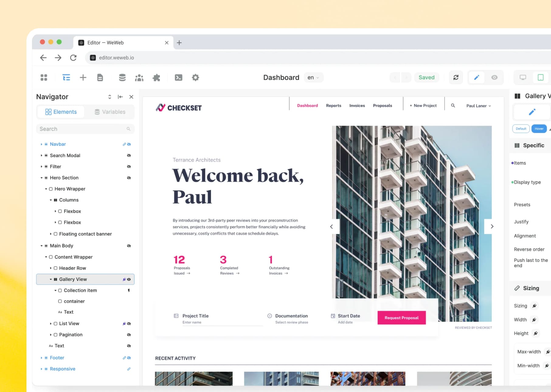Image resolution: width=551 pixels, height=392 pixels.
Task: Click the binding icon next to Max-width
Action: (548, 352)
